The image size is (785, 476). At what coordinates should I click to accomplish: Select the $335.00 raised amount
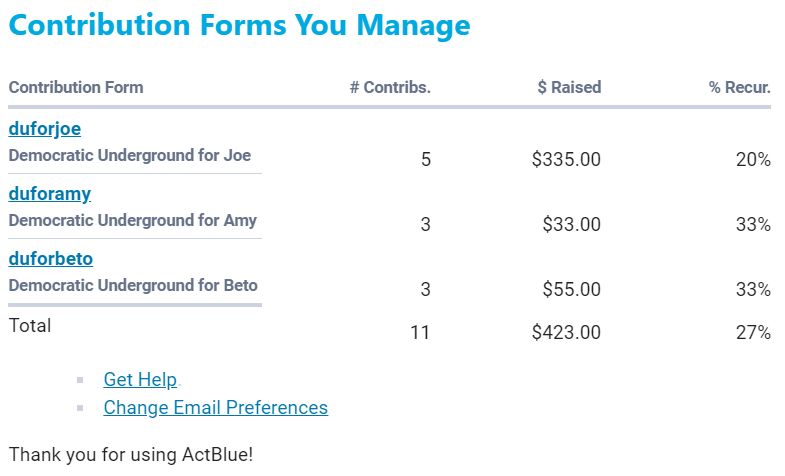pyautogui.click(x=566, y=159)
